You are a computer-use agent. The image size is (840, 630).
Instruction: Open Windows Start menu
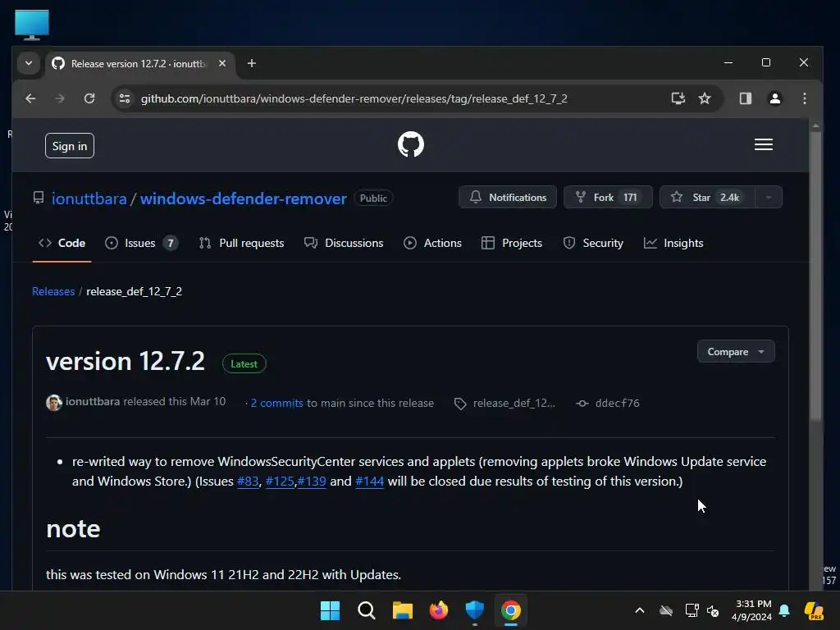tap(330, 610)
